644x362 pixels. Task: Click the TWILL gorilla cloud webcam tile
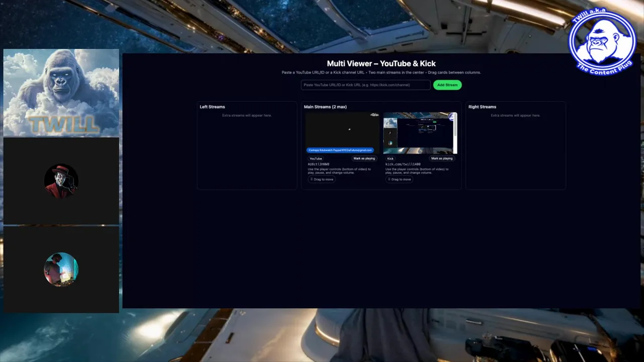tap(61, 93)
